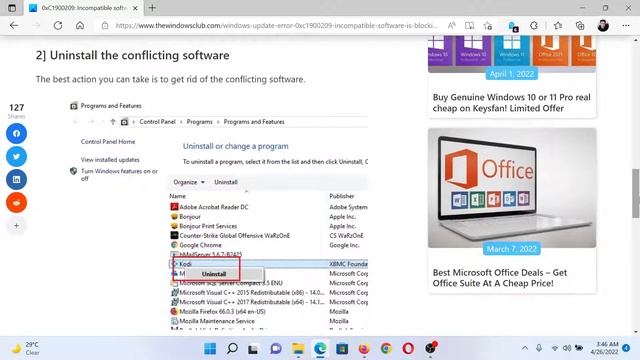Click the 127 shares counter
The image size is (640, 360).
(x=16, y=111)
